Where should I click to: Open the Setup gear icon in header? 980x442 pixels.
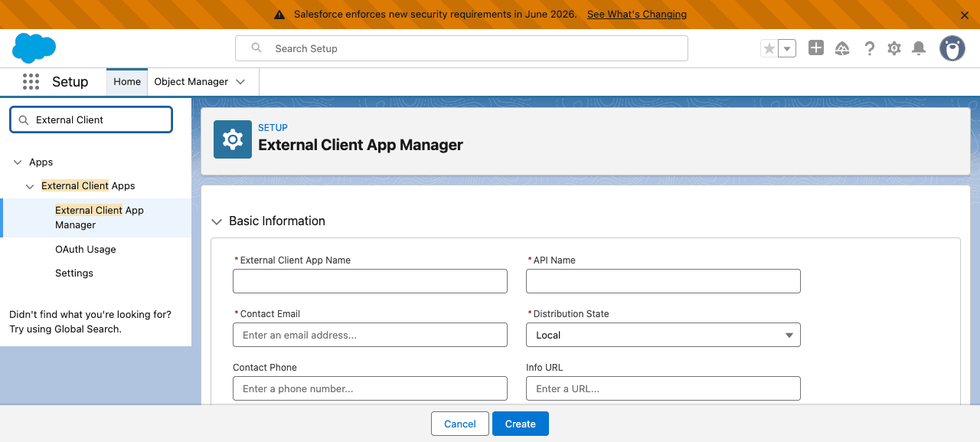pyautogui.click(x=894, y=48)
